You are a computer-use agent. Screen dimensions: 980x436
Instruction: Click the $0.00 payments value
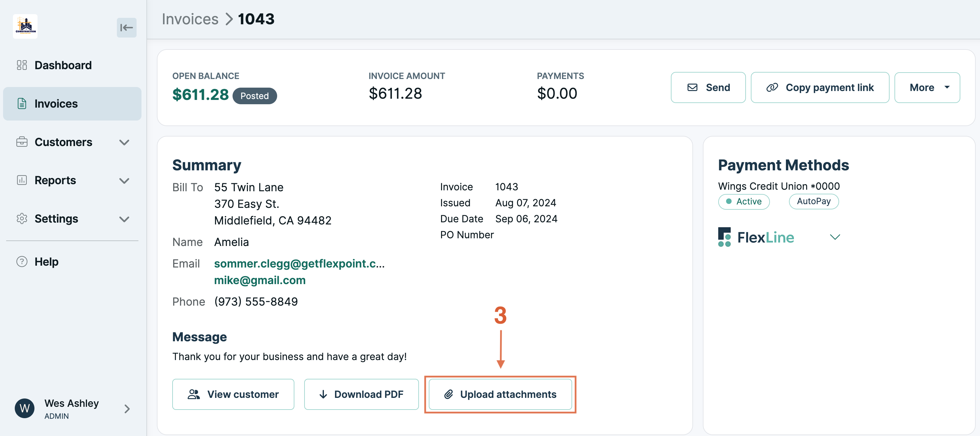tap(557, 93)
